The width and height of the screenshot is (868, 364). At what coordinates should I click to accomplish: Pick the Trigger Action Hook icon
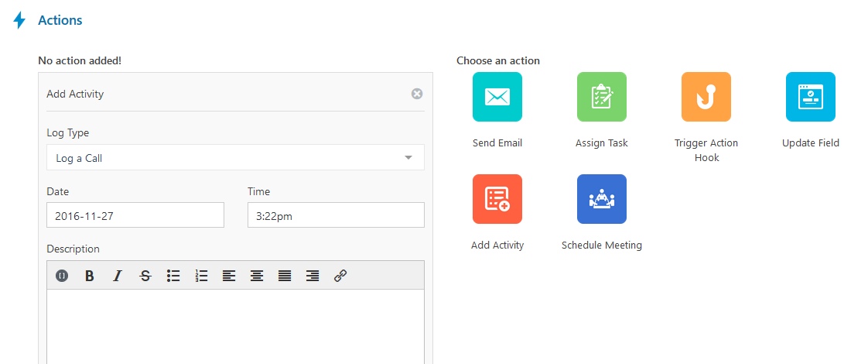point(706,97)
